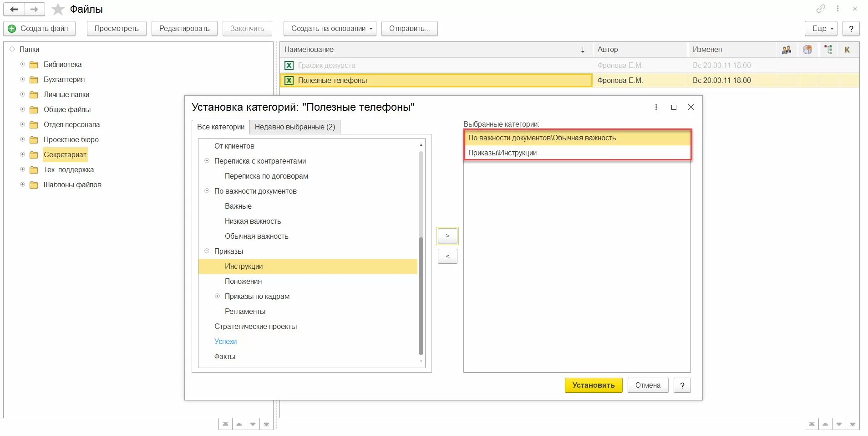Click Просмотреть button

[117, 28]
